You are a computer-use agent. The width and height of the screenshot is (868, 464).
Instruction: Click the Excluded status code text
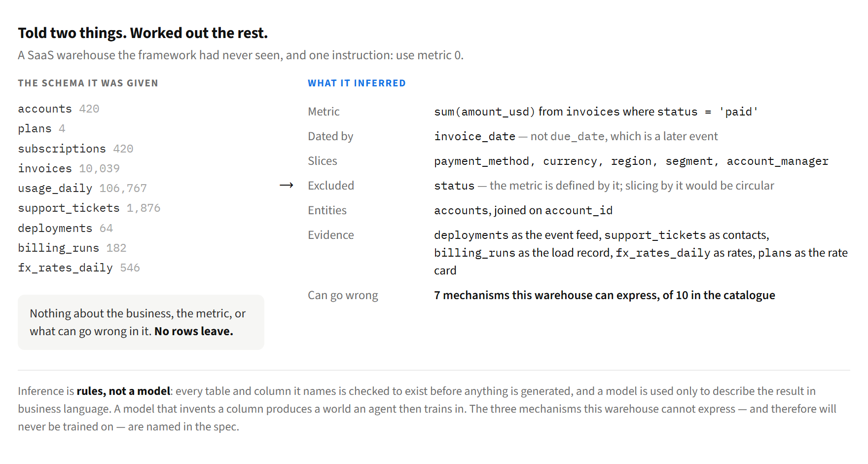coord(454,186)
